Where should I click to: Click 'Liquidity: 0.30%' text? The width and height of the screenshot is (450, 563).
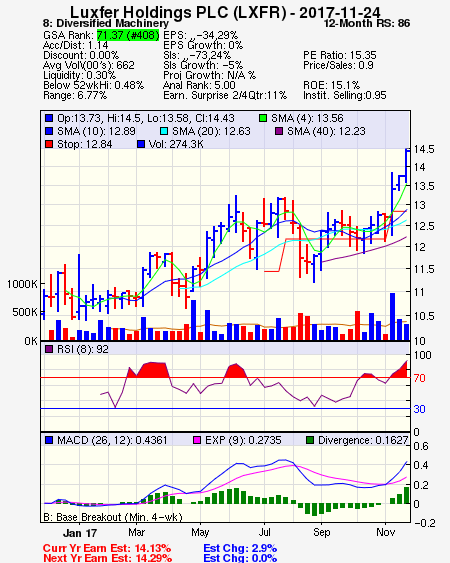point(79,75)
